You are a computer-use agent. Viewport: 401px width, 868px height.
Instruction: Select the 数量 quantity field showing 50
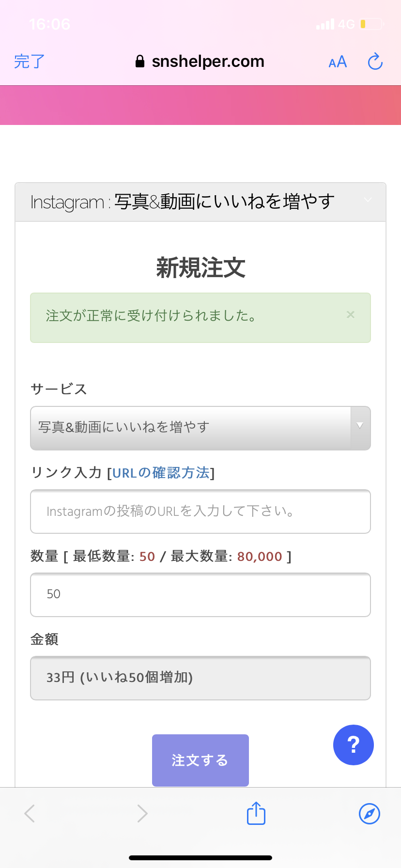pos(200,595)
